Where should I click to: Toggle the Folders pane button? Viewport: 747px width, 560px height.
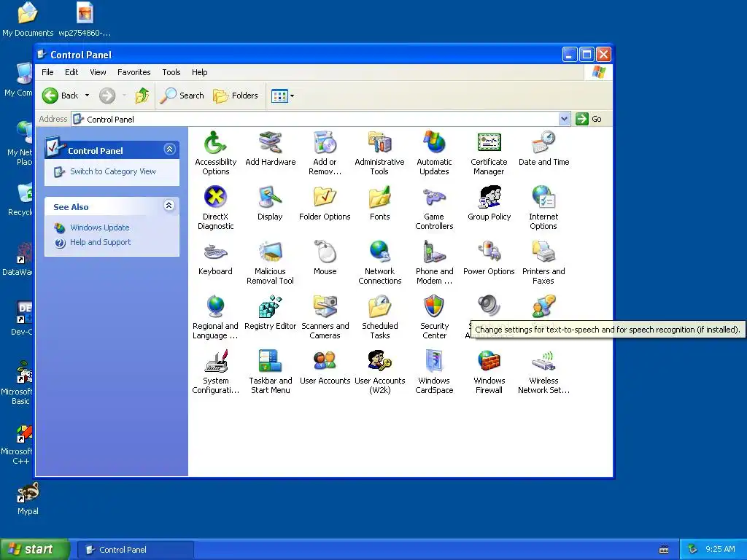tap(236, 96)
